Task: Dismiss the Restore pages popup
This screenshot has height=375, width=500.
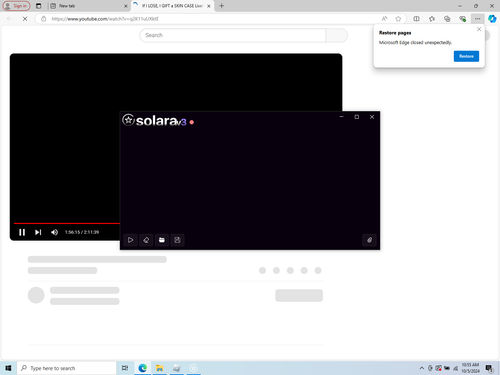Action: click(479, 29)
